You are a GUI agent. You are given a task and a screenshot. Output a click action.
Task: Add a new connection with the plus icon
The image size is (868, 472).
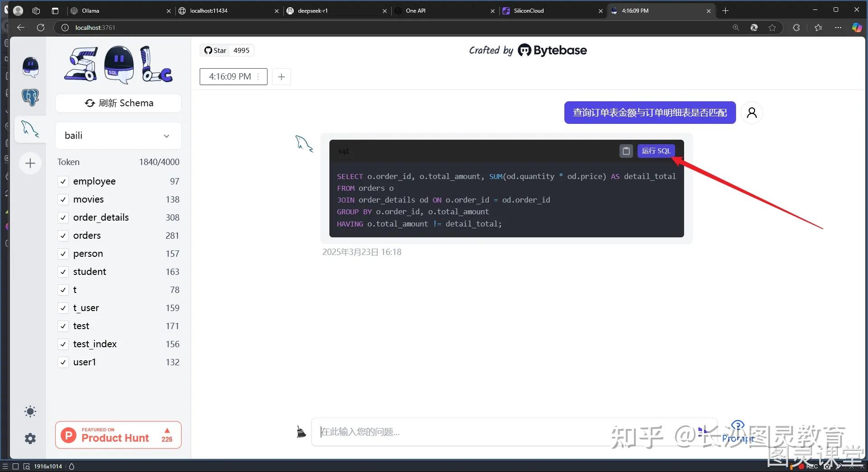point(30,163)
